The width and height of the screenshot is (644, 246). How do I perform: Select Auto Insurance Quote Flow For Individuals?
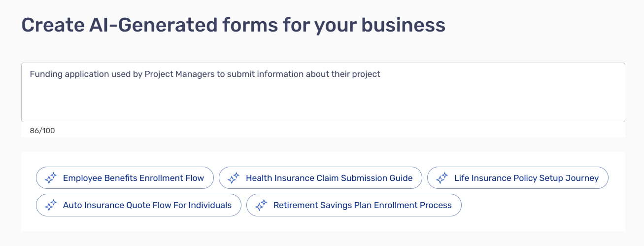coord(147,205)
